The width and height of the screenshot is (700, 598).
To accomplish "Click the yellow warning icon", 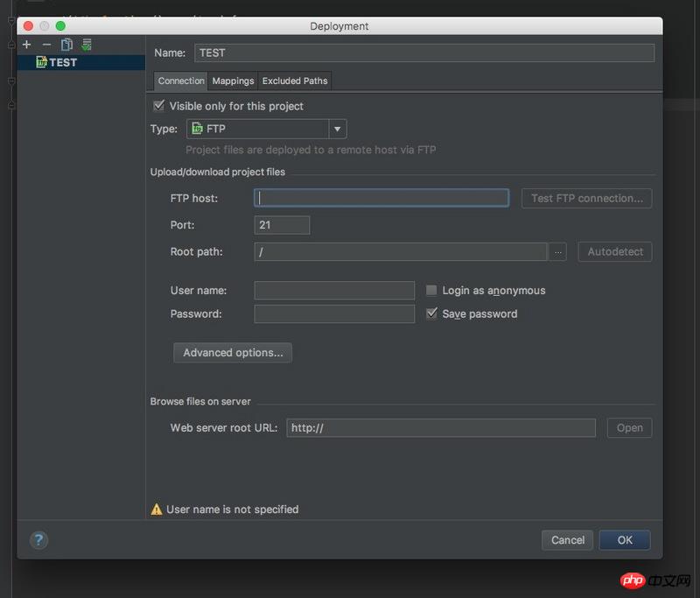I will point(157,510).
